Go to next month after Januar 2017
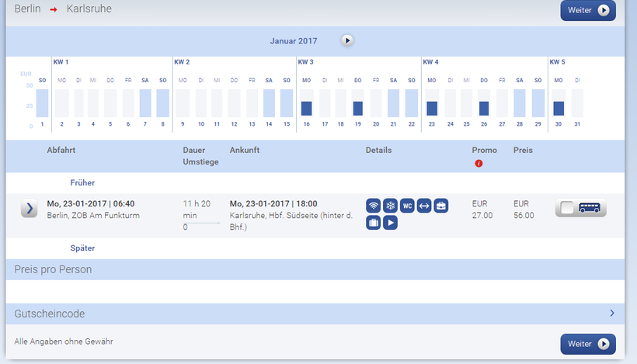Viewport: 637px width, 364px height. [x=347, y=40]
